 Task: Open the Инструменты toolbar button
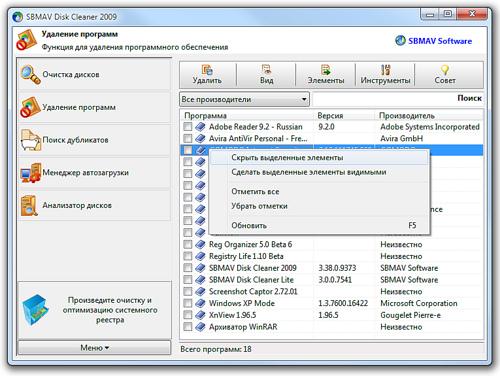[x=385, y=75]
